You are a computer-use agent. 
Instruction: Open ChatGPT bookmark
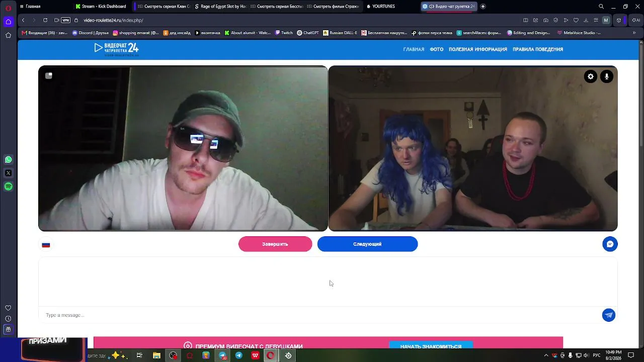click(308, 33)
